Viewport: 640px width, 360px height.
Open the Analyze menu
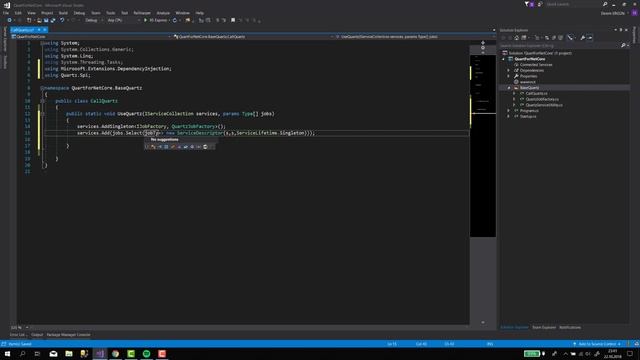pyautogui.click(x=163, y=13)
